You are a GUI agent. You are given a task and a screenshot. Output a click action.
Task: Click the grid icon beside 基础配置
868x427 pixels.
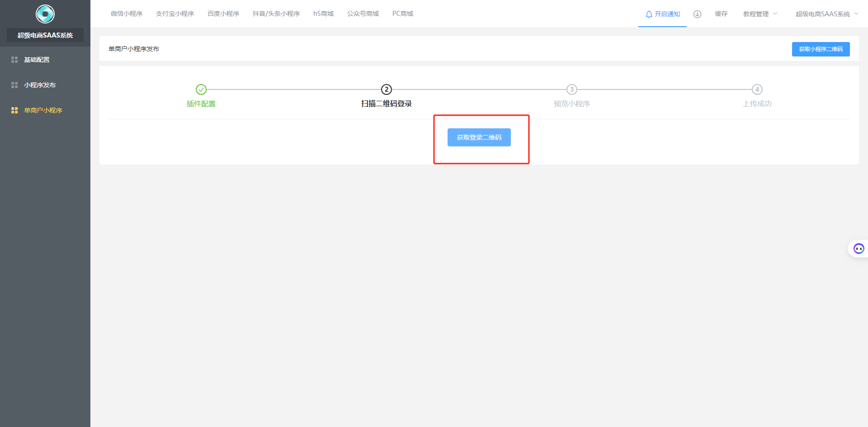[14, 60]
